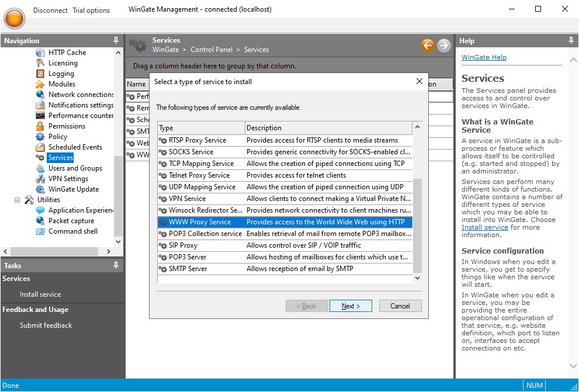Collapse the Utilities tree node
This screenshot has width=579, height=392.
coord(17,200)
